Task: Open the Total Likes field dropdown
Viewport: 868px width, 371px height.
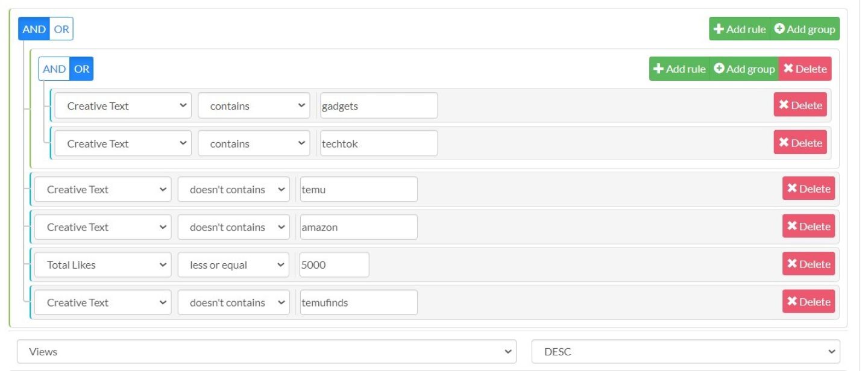Action: click(x=102, y=265)
